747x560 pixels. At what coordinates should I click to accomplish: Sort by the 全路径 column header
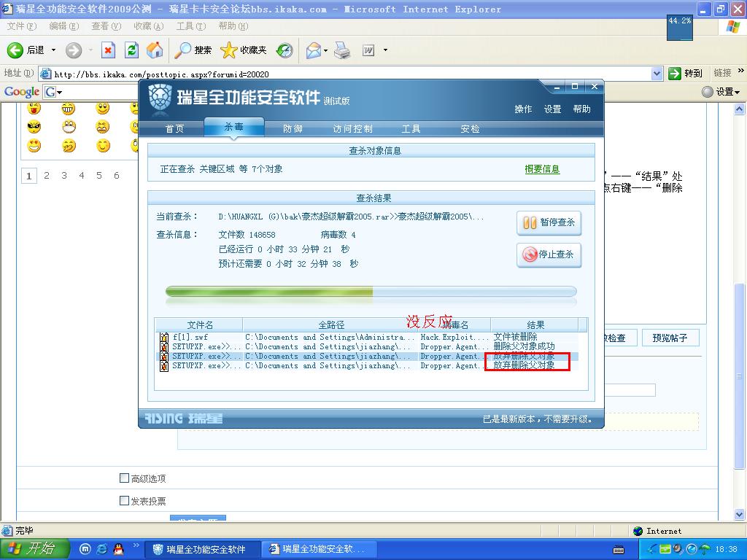[331, 324]
